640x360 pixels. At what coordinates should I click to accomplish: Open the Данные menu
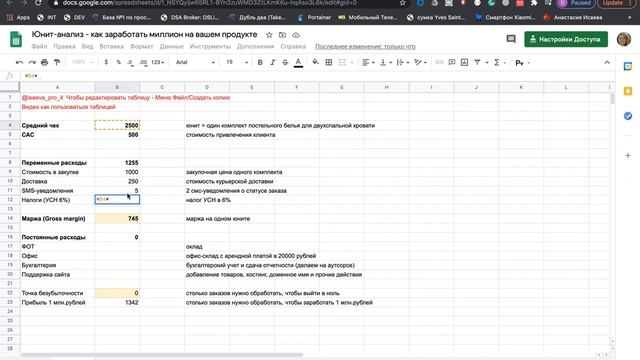pos(171,47)
